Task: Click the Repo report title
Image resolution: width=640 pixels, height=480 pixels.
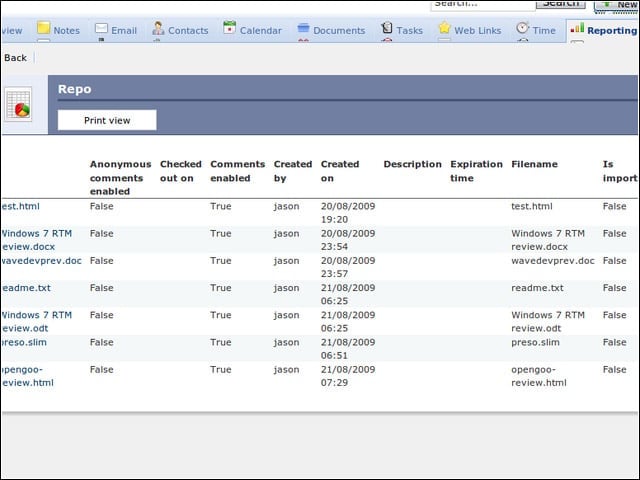Action: click(x=74, y=89)
